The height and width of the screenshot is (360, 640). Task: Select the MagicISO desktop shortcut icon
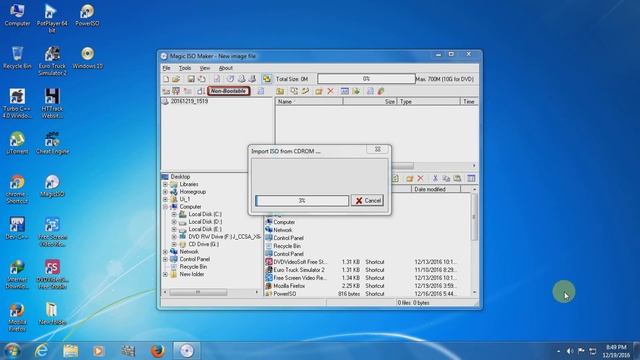[x=52, y=186]
